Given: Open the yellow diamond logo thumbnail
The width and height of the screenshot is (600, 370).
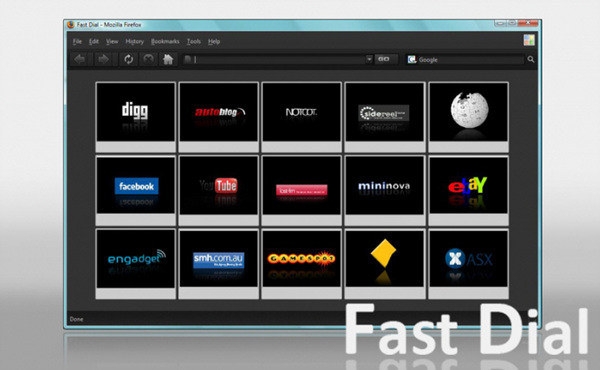Looking at the screenshot, I should tap(385, 264).
